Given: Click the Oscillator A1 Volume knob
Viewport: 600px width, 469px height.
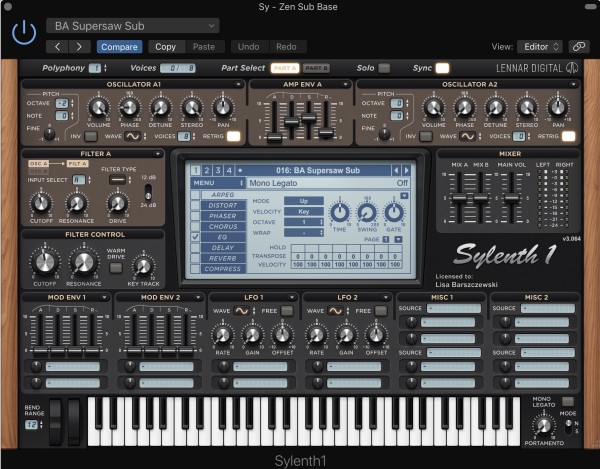Looking at the screenshot, I should click(x=98, y=107).
